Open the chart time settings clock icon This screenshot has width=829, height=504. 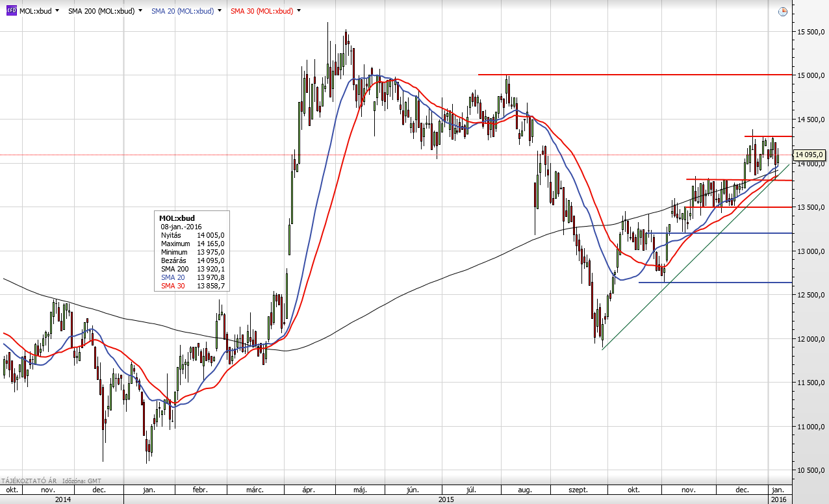tap(783, 12)
